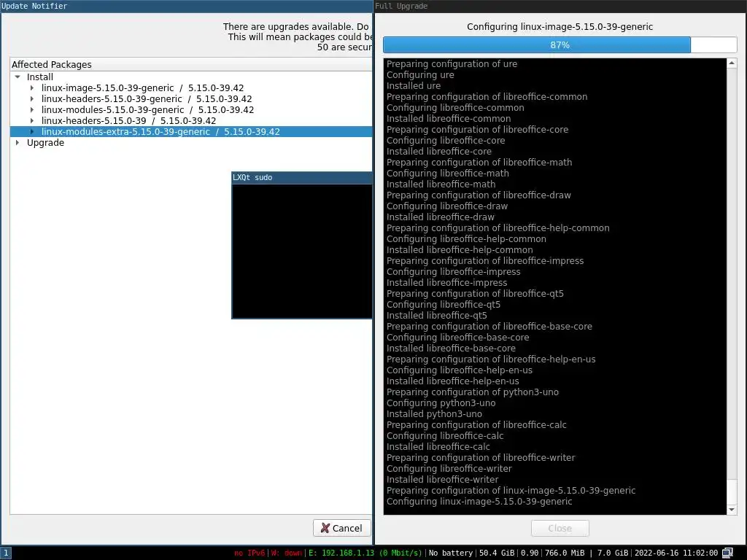Click the Ethernet 192.168.1.13 status entry
747x560 pixels.
365,553
